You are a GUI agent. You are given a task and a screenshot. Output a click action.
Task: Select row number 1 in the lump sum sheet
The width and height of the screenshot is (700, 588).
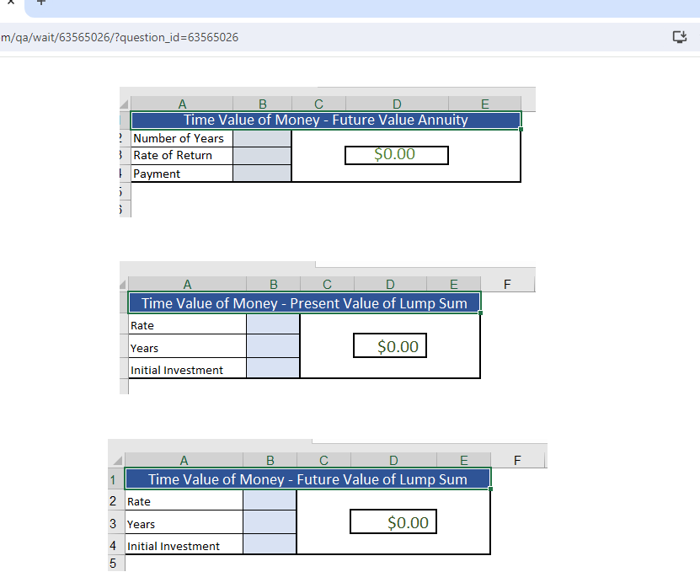(x=113, y=479)
